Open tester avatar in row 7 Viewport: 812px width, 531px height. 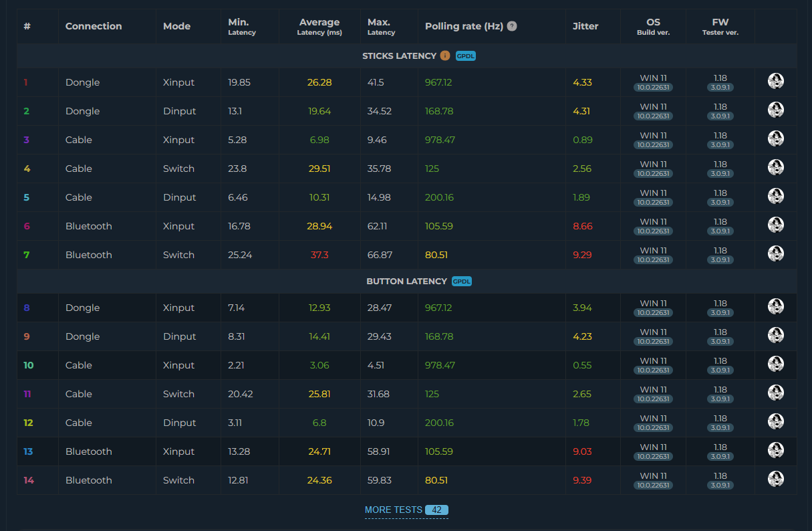776,254
